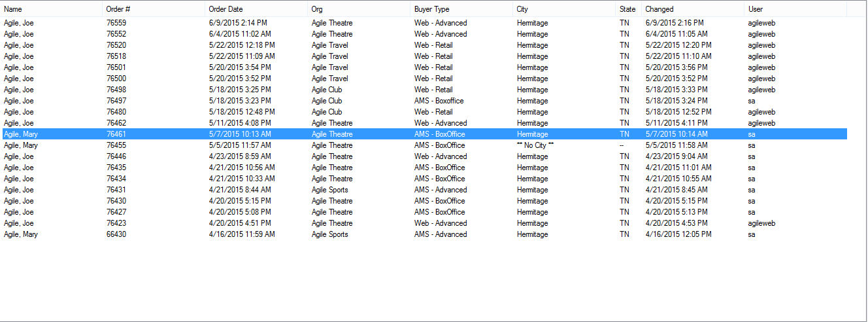Sort list by Name column header
Viewport: 868px width, 322px height.
point(52,9)
